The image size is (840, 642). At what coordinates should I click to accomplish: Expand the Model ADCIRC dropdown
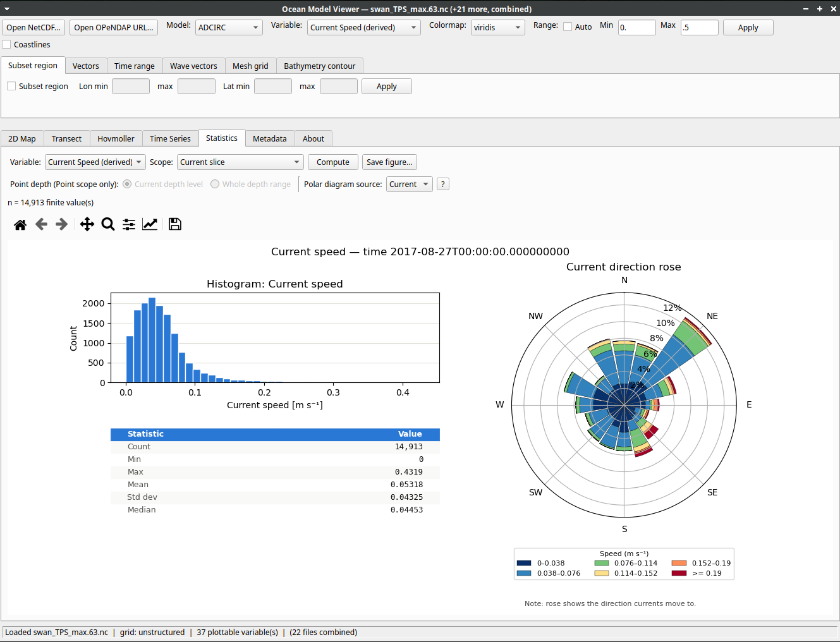tap(229, 28)
